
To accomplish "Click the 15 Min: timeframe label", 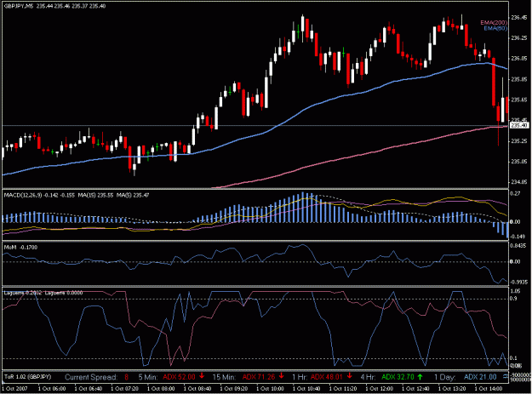I will (x=224, y=377).
